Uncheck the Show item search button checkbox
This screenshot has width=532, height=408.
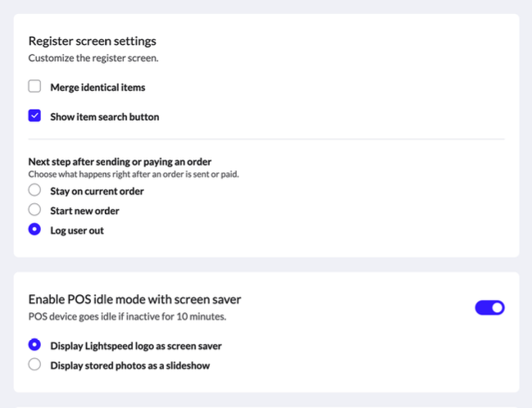pos(34,116)
